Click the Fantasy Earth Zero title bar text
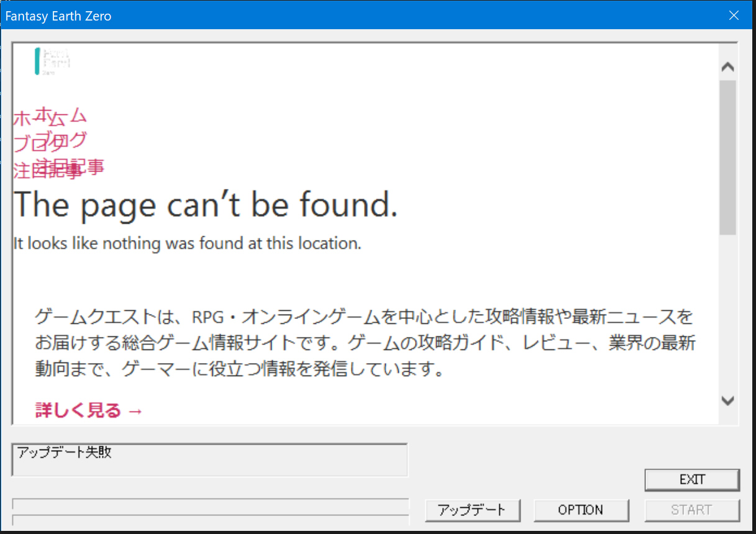756x534 pixels. click(x=58, y=16)
